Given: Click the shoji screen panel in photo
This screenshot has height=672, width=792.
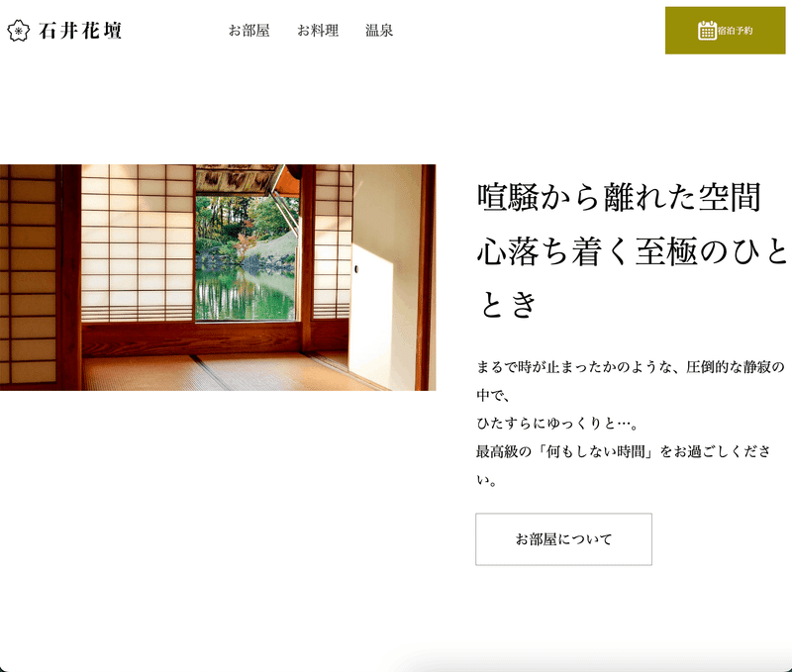Looking at the screenshot, I should (138, 242).
